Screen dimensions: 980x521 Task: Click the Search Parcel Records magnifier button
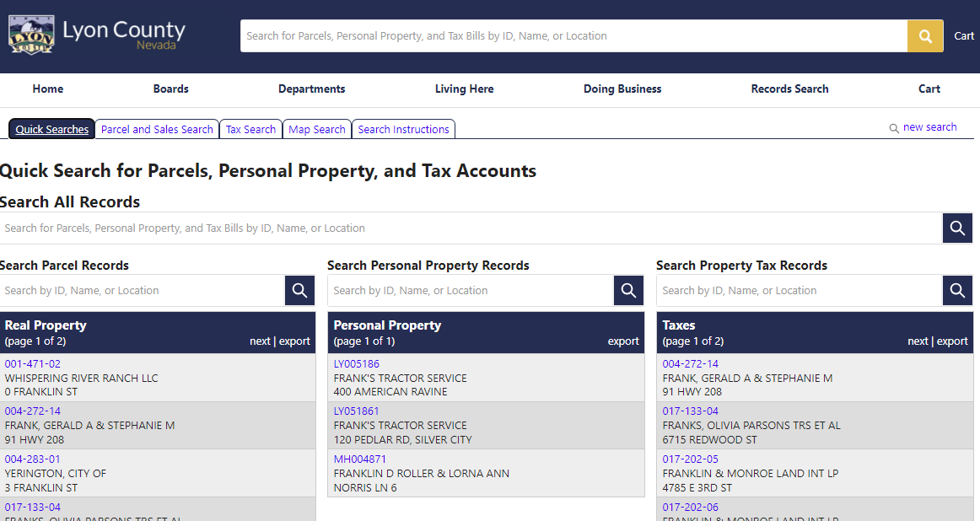pyautogui.click(x=299, y=291)
